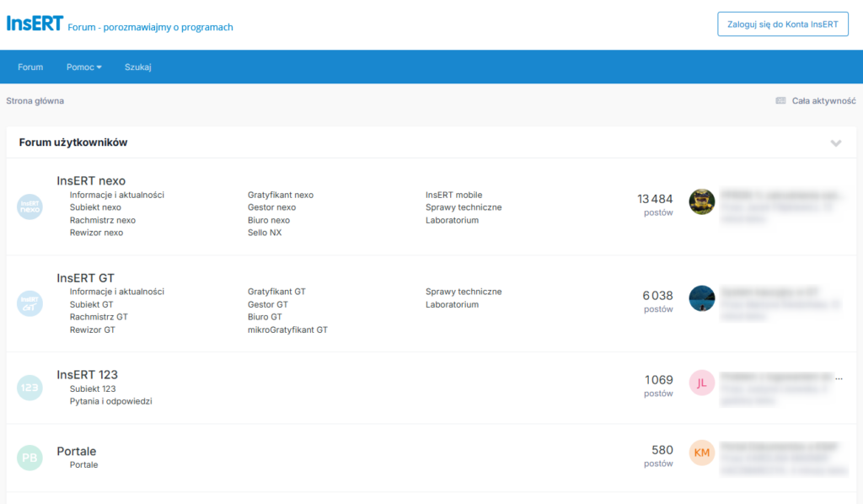Open the InsERT nexo forum icon
The image size is (863, 504).
[29, 206]
